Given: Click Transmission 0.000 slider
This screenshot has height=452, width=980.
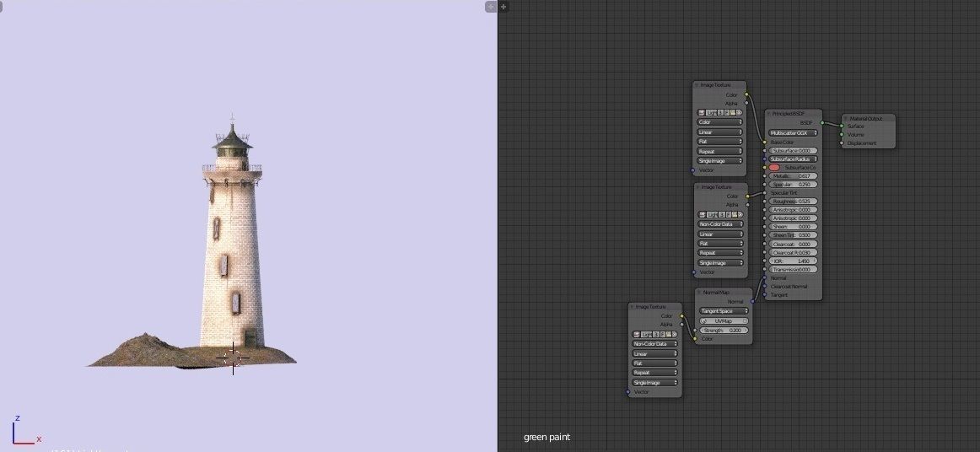Looking at the screenshot, I should [793, 270].
